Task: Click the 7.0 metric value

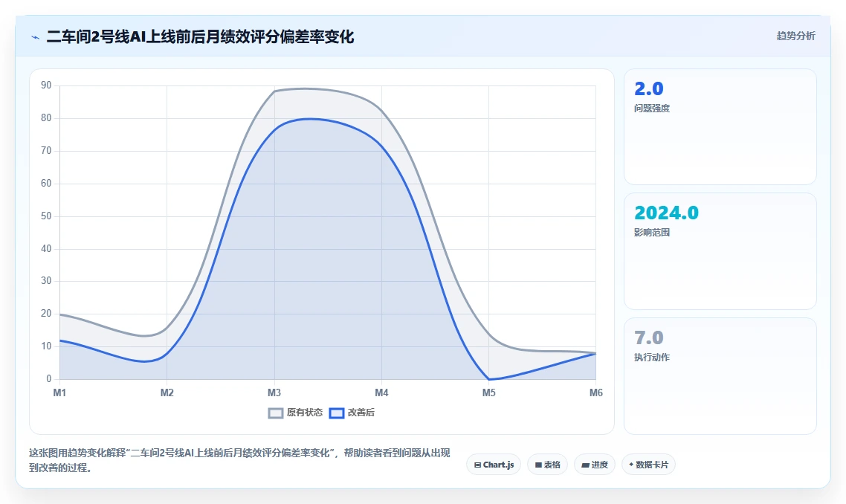Action: (648, 337)
